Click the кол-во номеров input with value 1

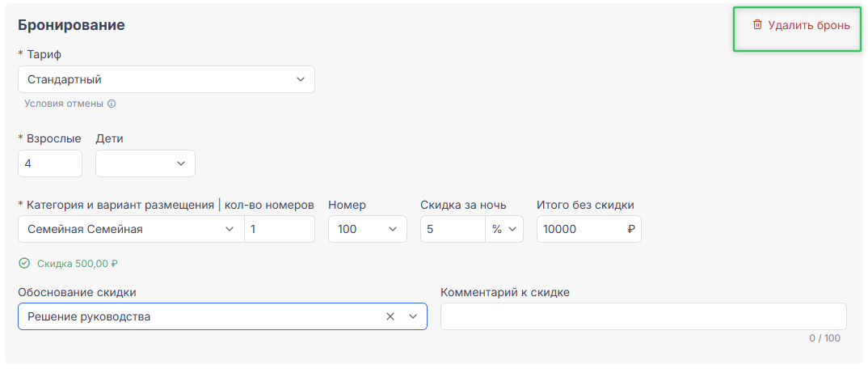[280, 229]
